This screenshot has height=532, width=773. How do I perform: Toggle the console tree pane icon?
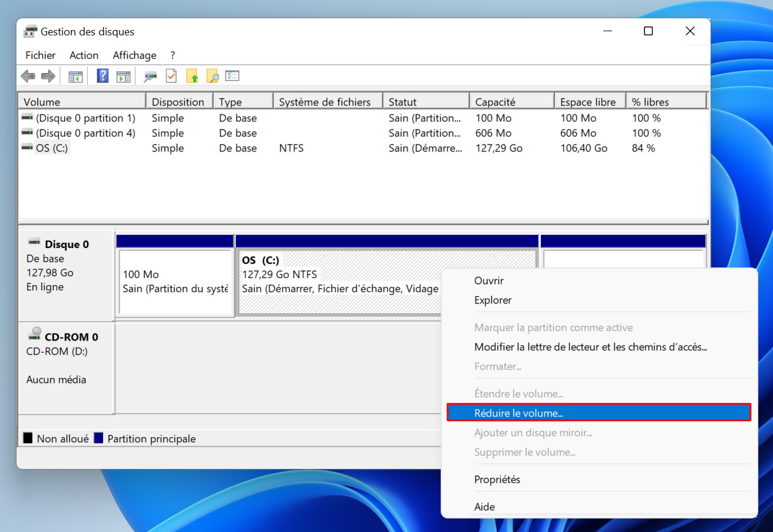75,76
